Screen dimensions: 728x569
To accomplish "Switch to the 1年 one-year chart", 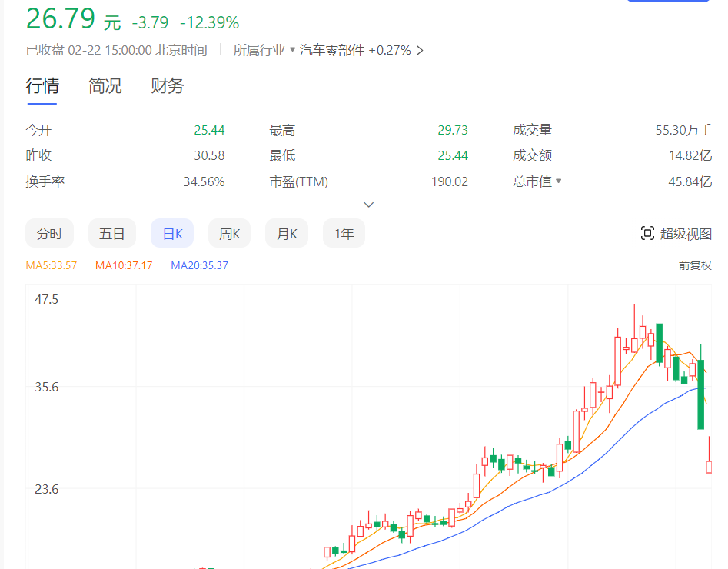I will [343, 232].
